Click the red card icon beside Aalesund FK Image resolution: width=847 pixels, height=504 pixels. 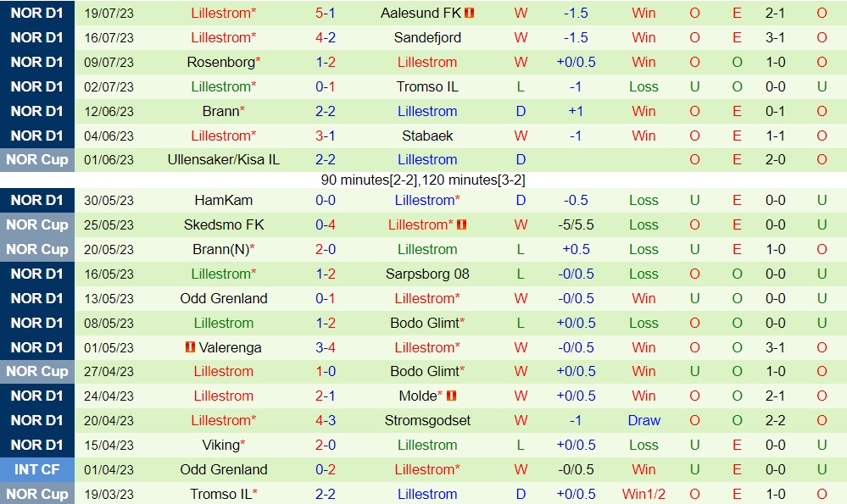coord(470,14)
